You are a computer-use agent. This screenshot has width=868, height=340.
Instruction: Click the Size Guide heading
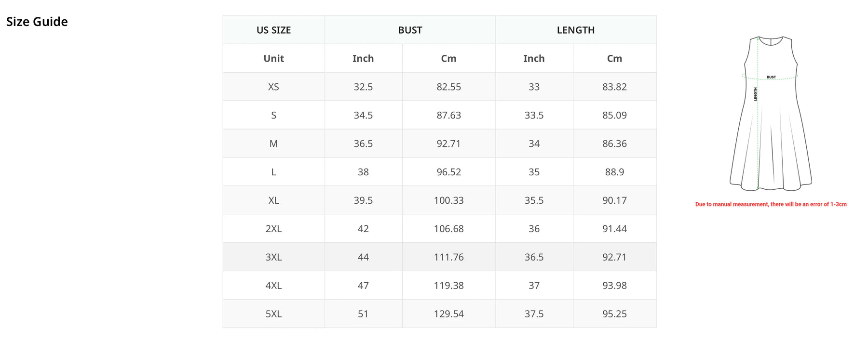[37, 22]
